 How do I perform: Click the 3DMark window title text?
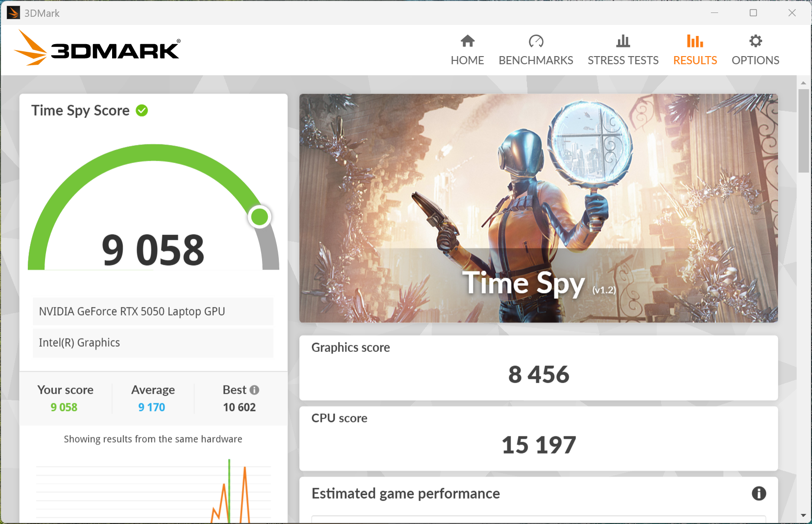pos(42,13)
